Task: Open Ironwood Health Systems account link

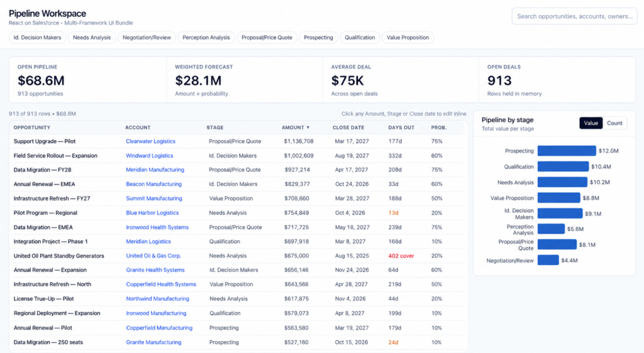Action: point(157,227)
